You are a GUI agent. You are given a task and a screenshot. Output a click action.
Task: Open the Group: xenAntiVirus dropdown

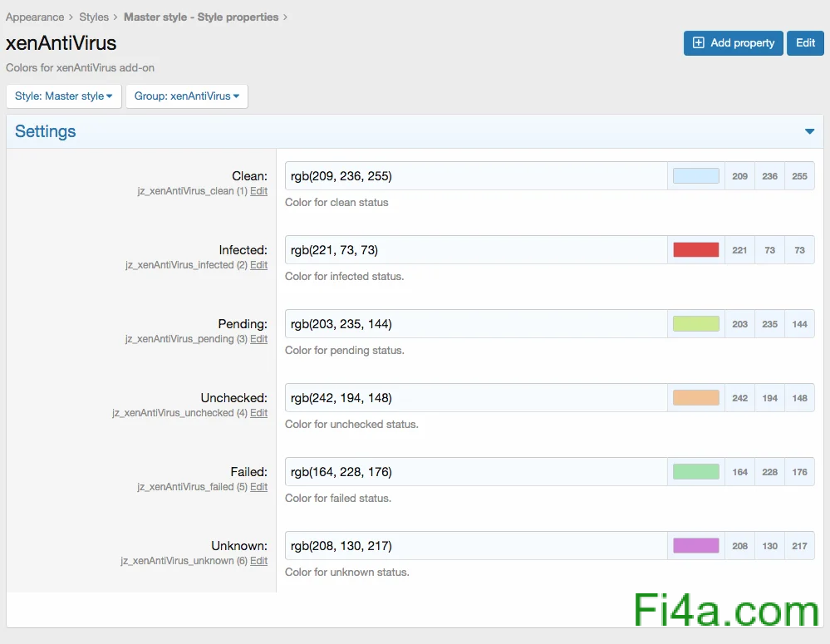point(186,96)
